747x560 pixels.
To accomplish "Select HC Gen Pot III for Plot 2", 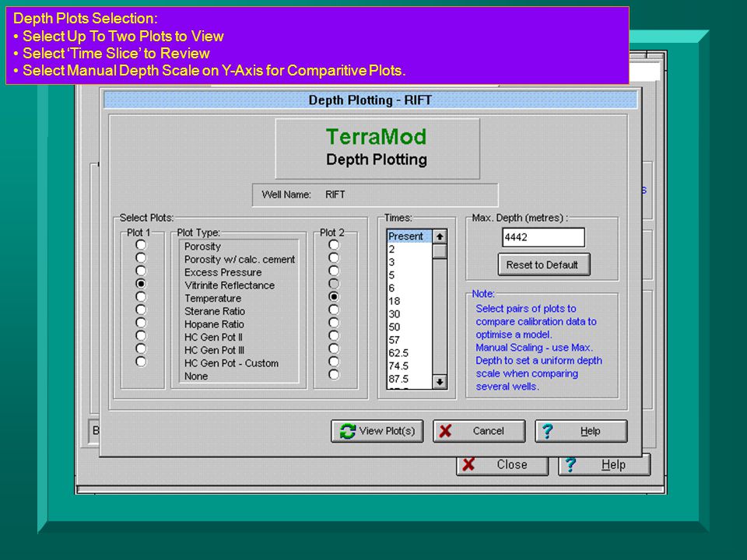I will 334,348.
